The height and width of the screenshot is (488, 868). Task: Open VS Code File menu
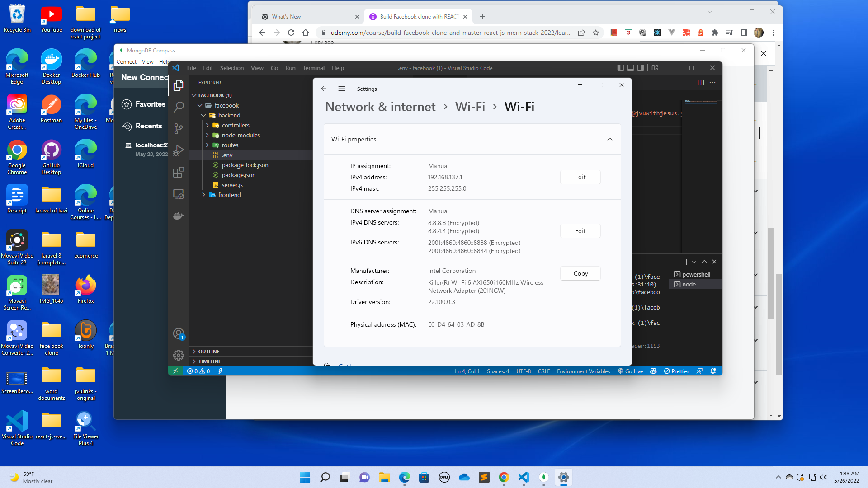click(192, 68)
